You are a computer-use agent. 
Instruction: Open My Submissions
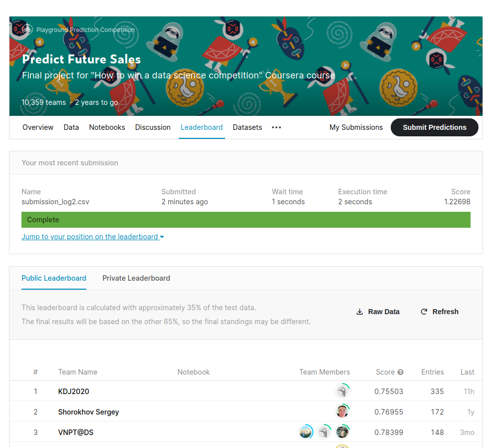[356, 127]
